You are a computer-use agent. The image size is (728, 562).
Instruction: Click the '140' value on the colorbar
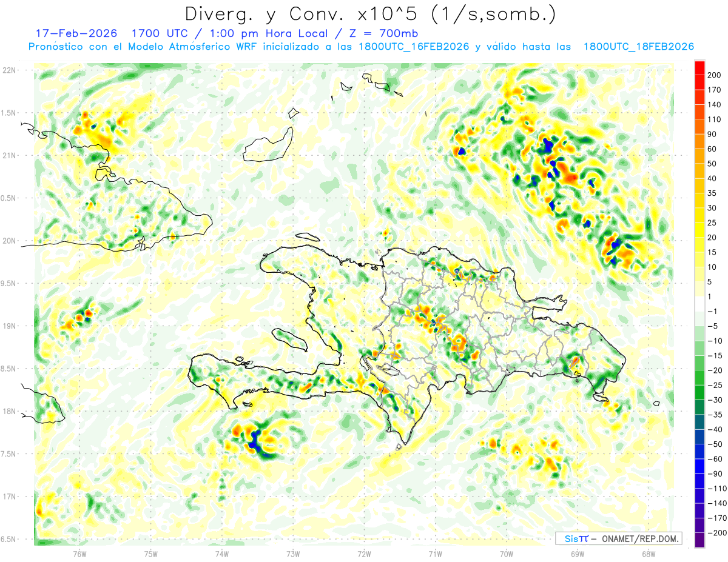tap(714, 105)
